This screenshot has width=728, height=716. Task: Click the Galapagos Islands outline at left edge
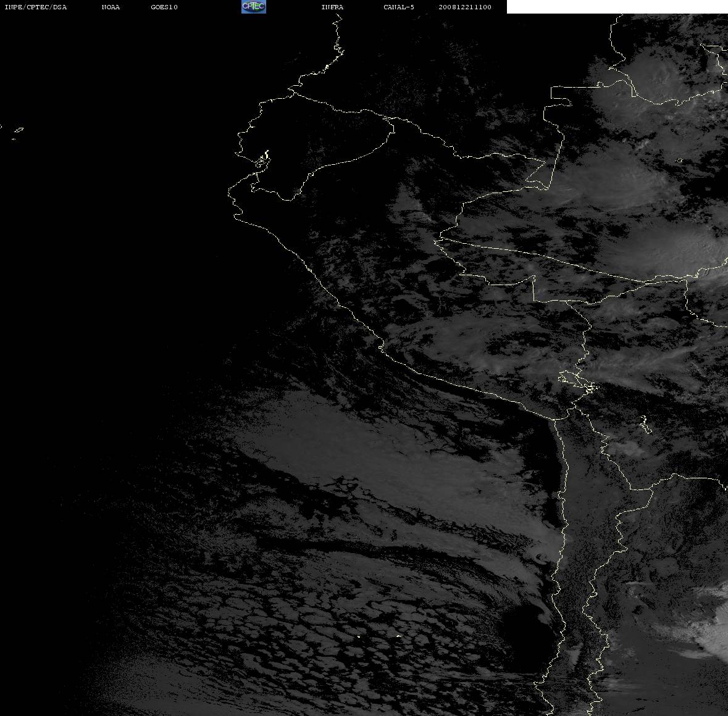[16, 133]
